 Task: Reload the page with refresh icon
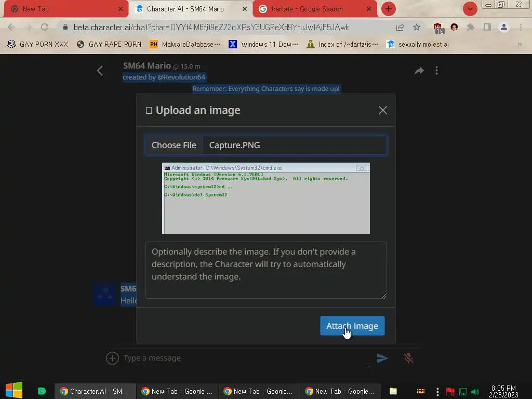pyautogui.click(x=45, y=27)
